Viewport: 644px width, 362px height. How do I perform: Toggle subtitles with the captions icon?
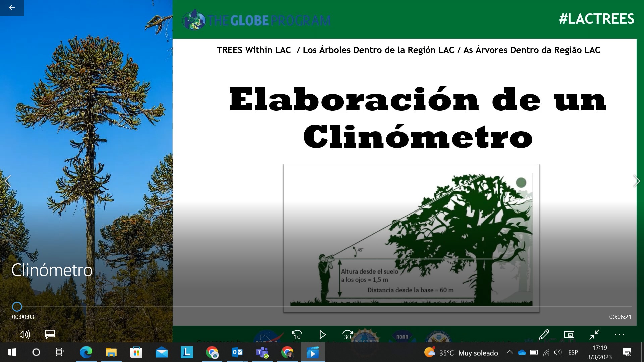pos(50,335)
